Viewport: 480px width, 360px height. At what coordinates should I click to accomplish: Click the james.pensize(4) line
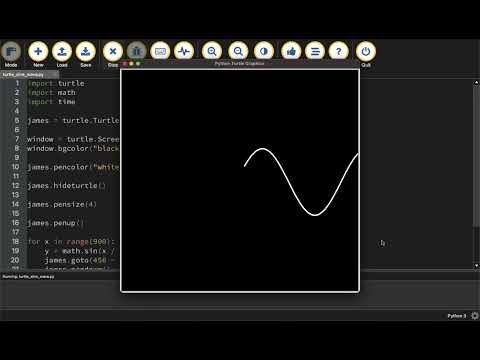coord(62,204)
